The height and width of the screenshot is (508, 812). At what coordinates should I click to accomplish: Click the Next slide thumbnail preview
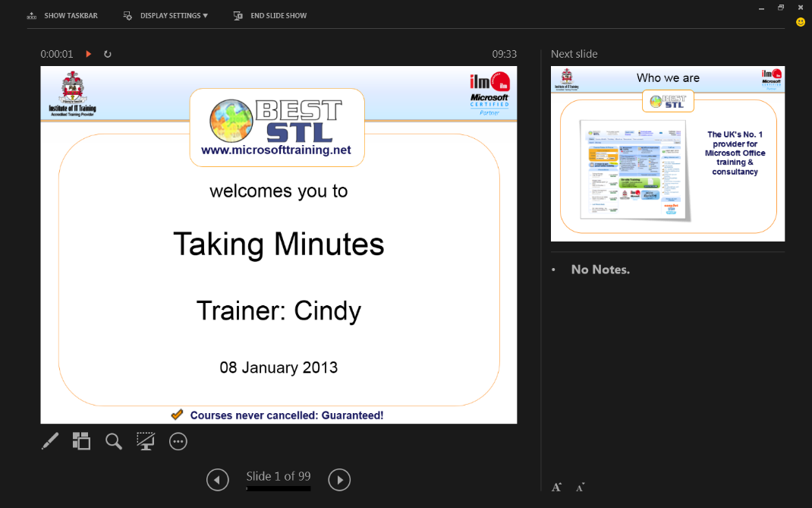pyautogui.click(x=668, y=153)
